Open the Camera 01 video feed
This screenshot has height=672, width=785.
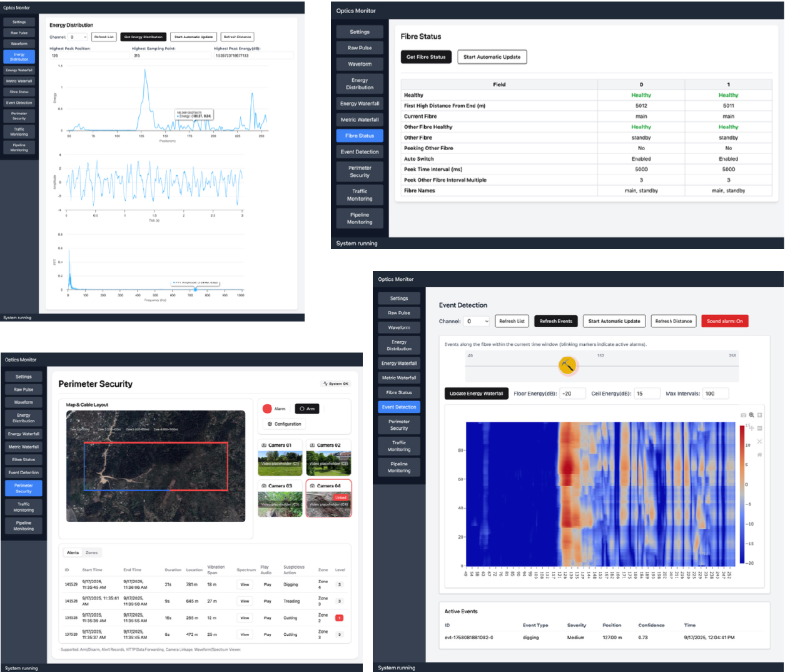pos(280,464)
